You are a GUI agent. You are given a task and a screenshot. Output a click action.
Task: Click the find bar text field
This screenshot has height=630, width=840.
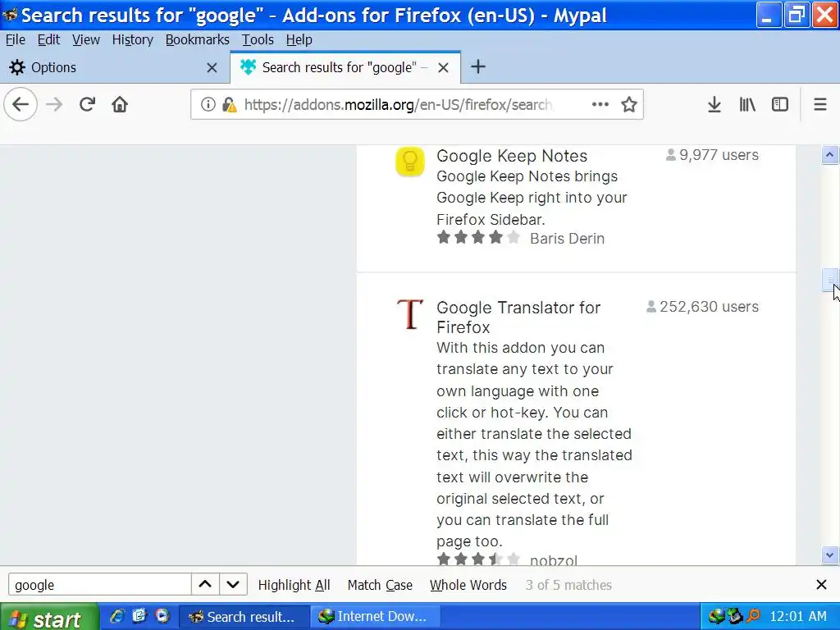[x=99, y=584]
